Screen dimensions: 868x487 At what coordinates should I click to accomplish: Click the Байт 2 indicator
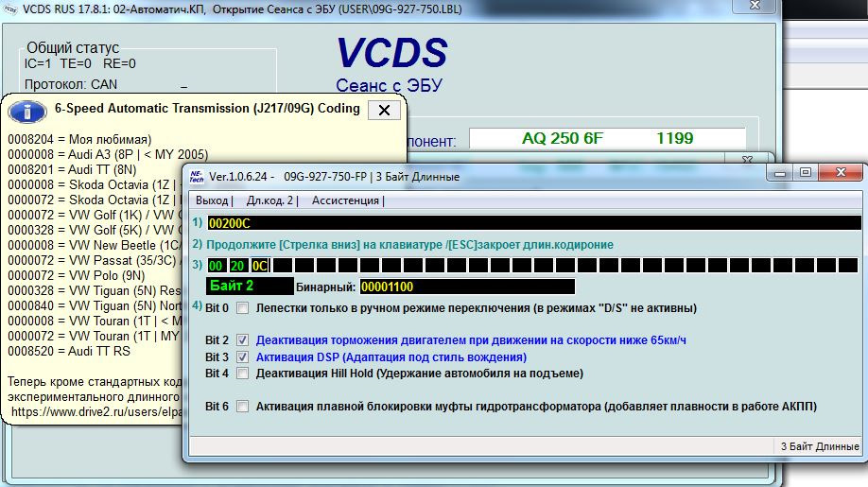click(x=250, y=287)
